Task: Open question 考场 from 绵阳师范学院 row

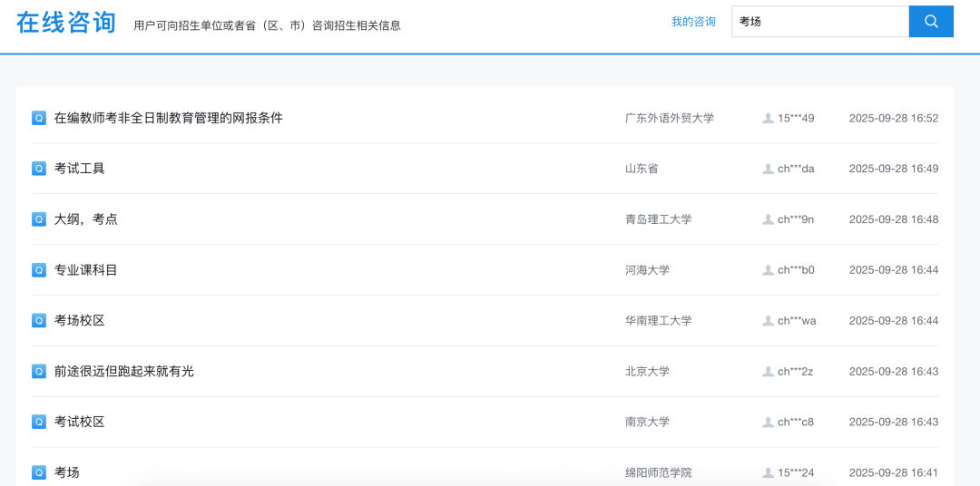Action: pyautogui.click(x=67, y=472)
